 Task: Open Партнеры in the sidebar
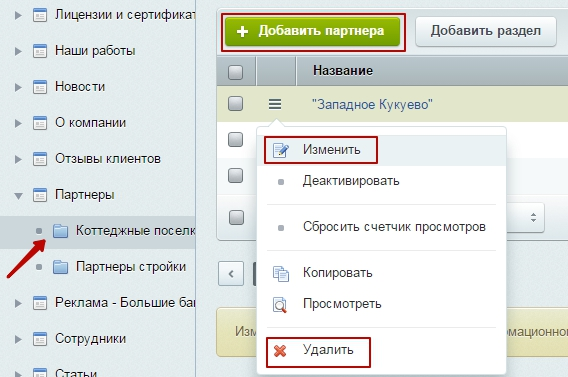pos(84,195)
